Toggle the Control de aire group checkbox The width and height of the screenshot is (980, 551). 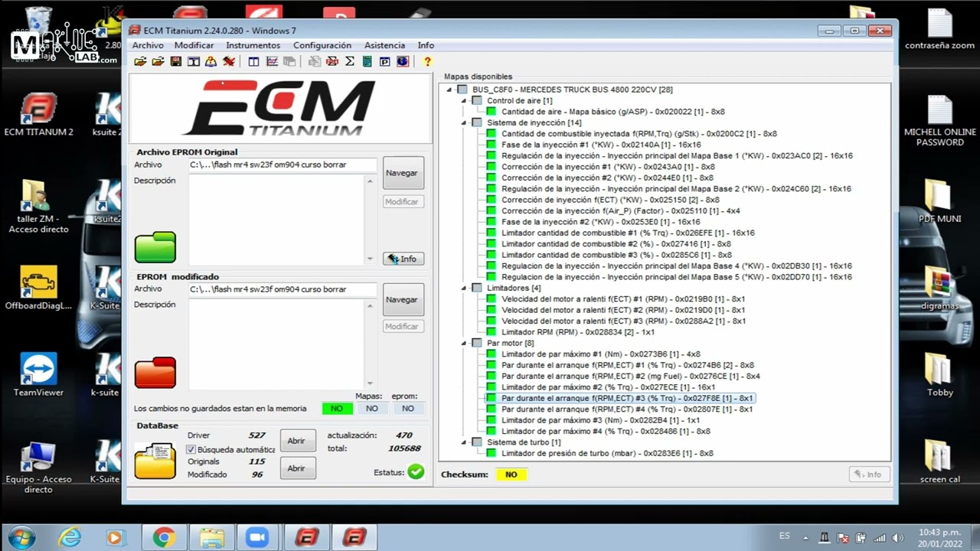click(477, 100)
